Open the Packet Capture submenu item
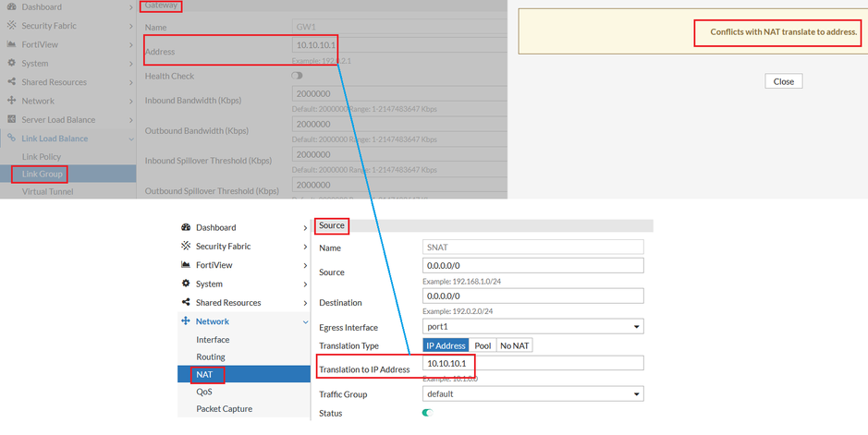Image resolution: width=868 pixels, height=435 pixels. 244,408
